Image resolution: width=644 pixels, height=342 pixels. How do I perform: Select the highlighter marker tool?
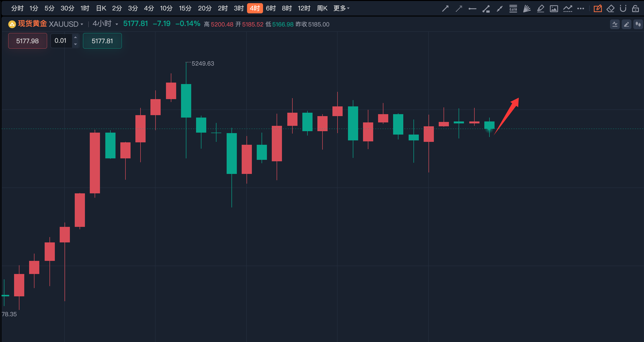point(540,9)
